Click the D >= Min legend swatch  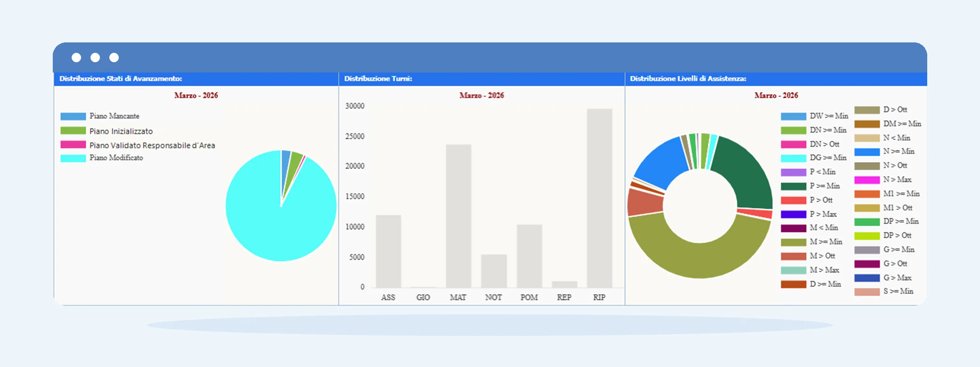[793, 284]
